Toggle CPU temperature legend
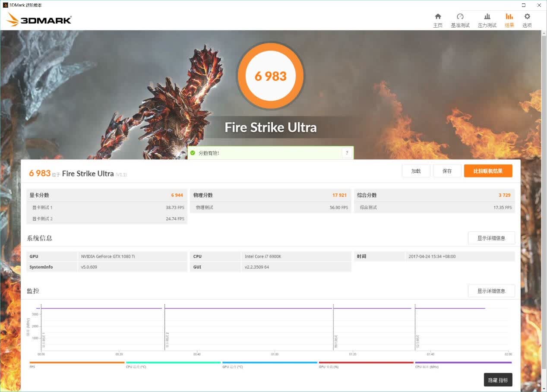Image resolution: width=547 pixels, height=392 pixels. (173, 364)
